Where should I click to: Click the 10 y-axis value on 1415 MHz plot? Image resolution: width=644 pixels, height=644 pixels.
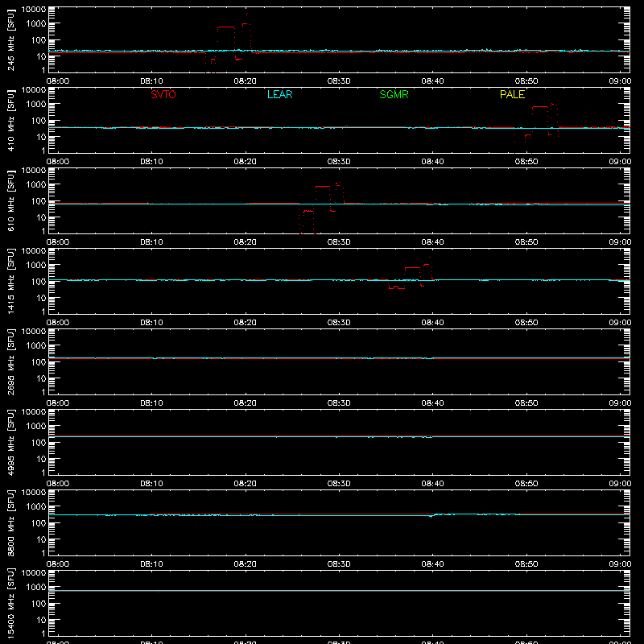(x=41, y=298)
